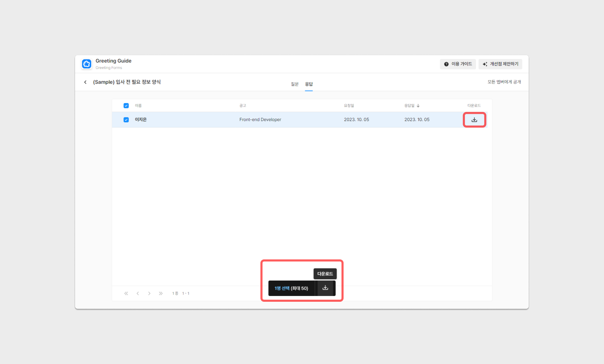Open applicant name 이지은
Image resolution: width=604 pixels, height=364 pixels.
pos(141,120)
